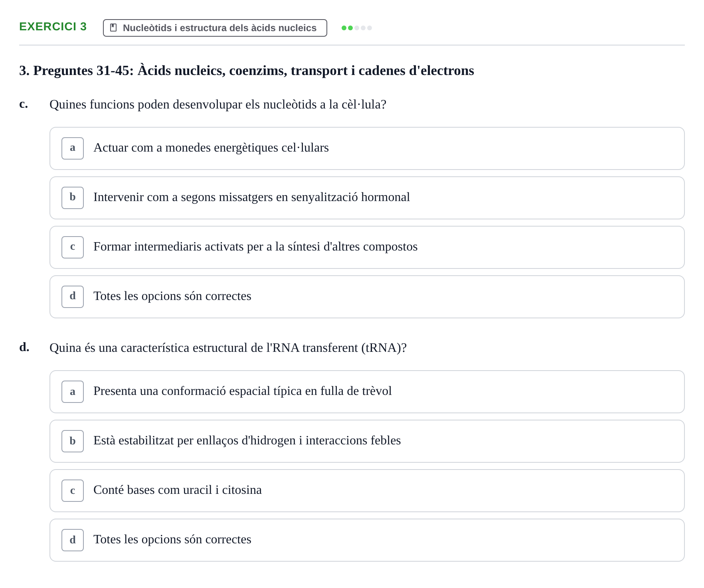Click the tRNA structural characteristic question text
Viewport: 704px width, 588px height.
click(x=228, y=348)
